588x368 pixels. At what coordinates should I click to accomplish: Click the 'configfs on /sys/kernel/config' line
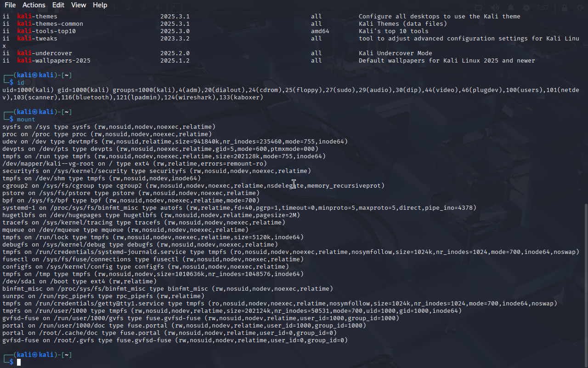click(146, 267)
